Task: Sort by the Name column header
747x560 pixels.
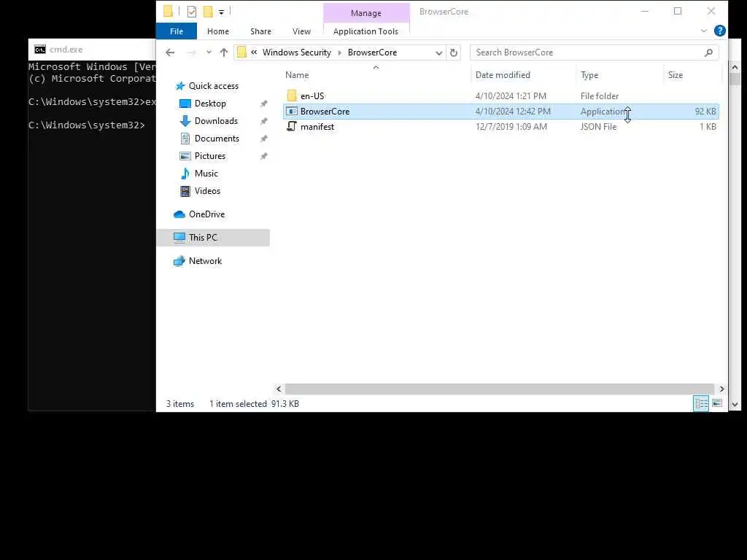Action: (297, 75)
